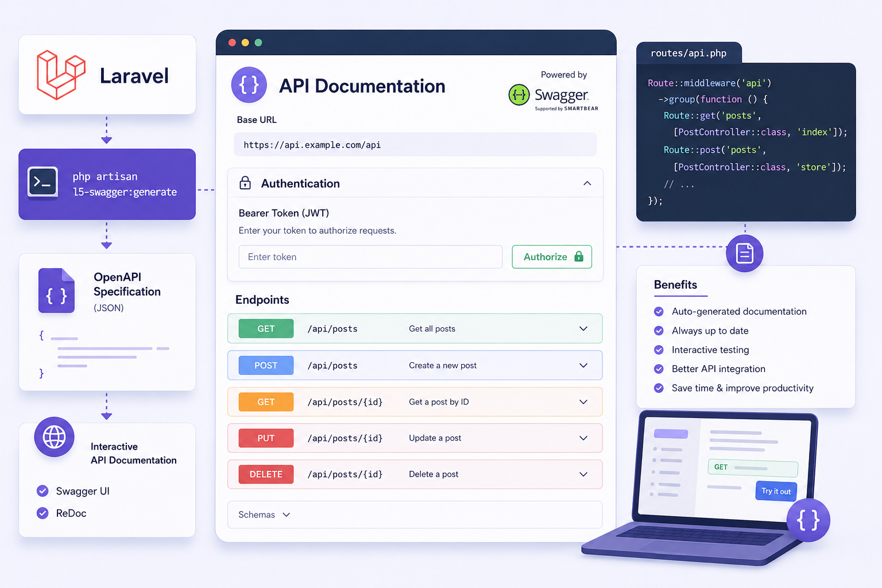Click the orange GET badge for /api/posts/{id}
Viewport: 882px width, 588px height.
pyautogui.click(x=266, y=402)
